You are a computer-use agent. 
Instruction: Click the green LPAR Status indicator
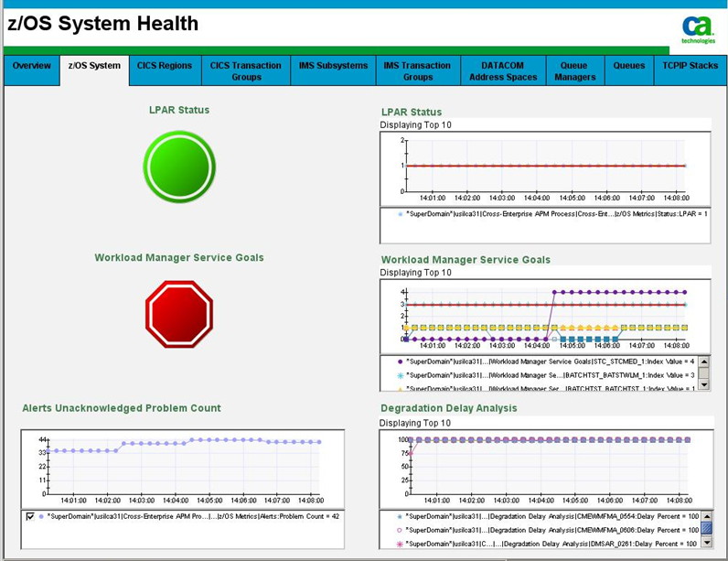coord(179,167)
